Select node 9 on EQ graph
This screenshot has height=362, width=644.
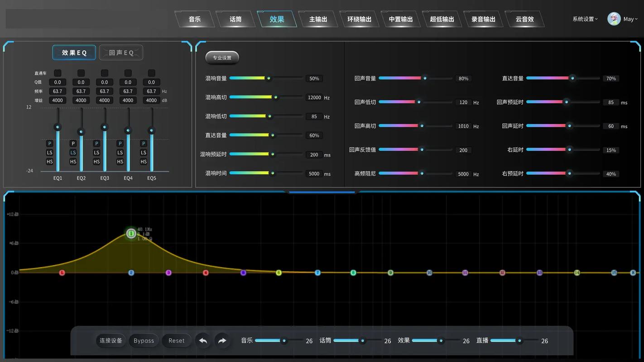pyautogui.click(x=390, y=272)
